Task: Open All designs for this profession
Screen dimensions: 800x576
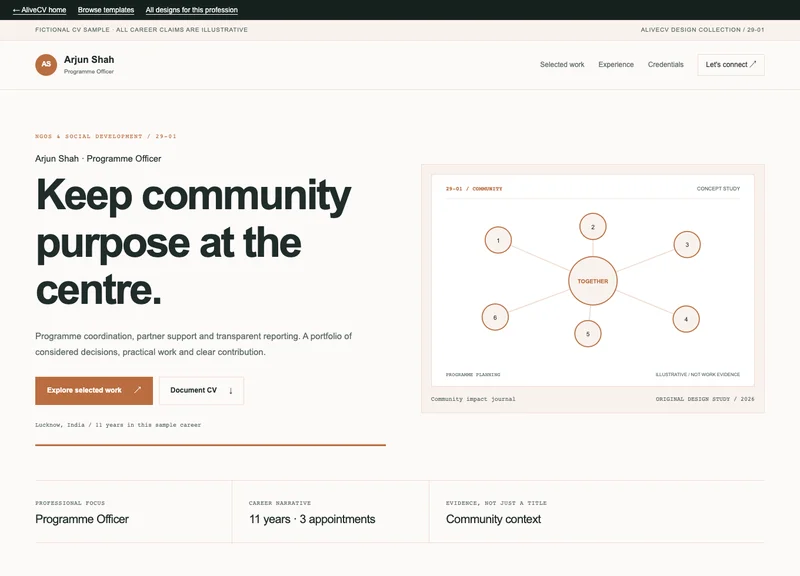Action: tap(191, 10)
